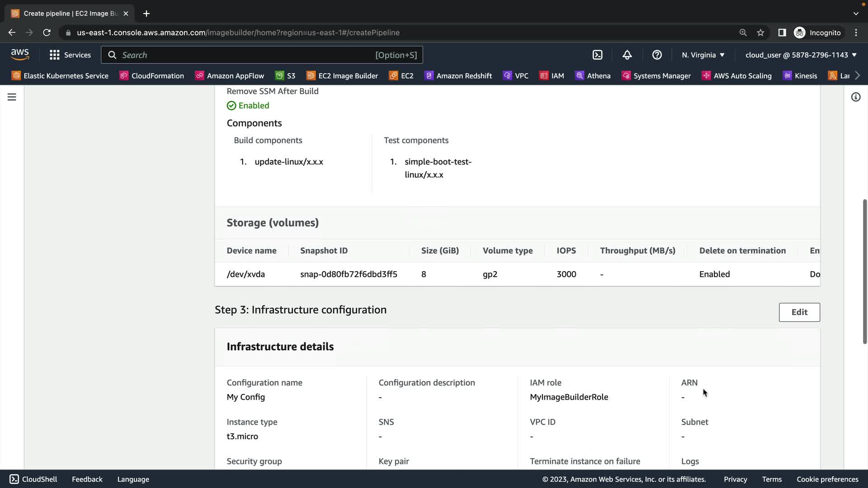Reload the page with the refresh icon
Image resolution: width=868 pixels, height=488 pixels.
click(x=47, y=33)
